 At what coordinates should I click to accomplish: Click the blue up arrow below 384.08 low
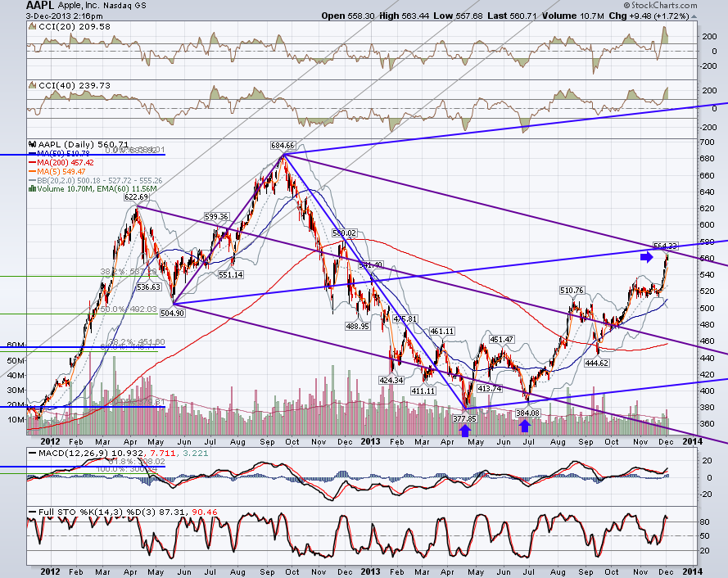[525, 425]
